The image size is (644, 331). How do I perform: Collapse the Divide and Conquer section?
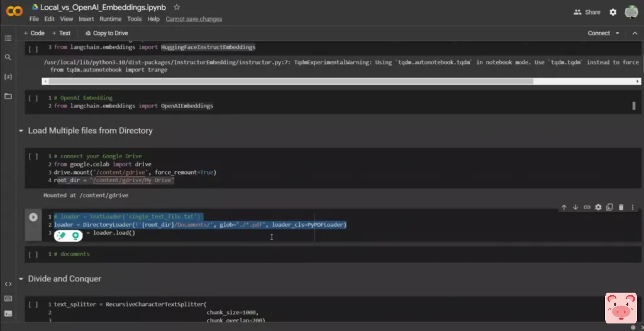(x=21, y=279)
